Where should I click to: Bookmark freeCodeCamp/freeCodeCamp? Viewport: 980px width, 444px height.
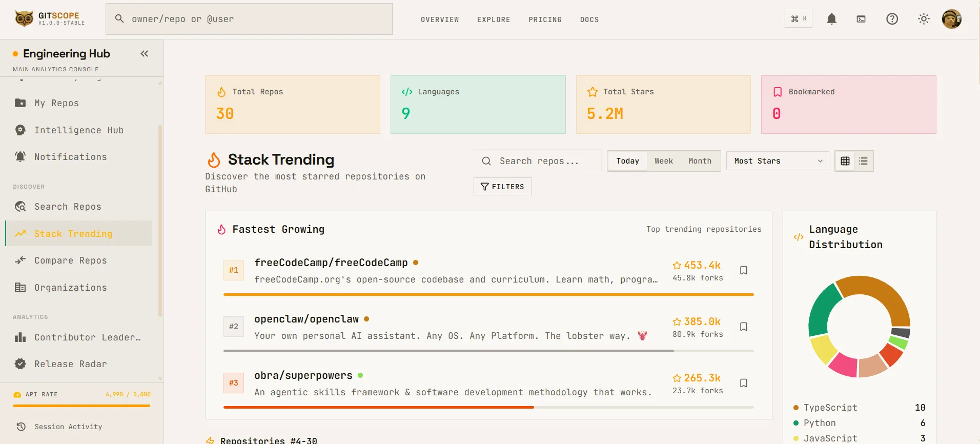pyautogui.click(x=744, y=270)
